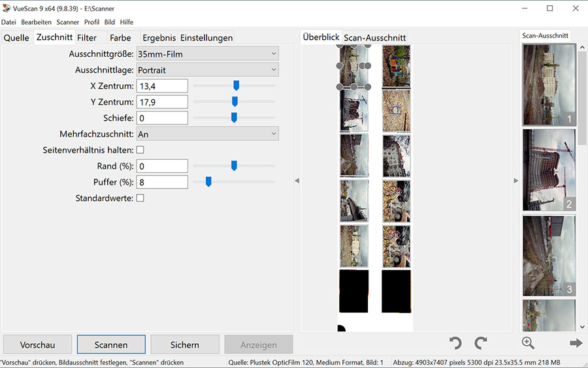Click the Puffer (%) slider handle

click(208, 182)
